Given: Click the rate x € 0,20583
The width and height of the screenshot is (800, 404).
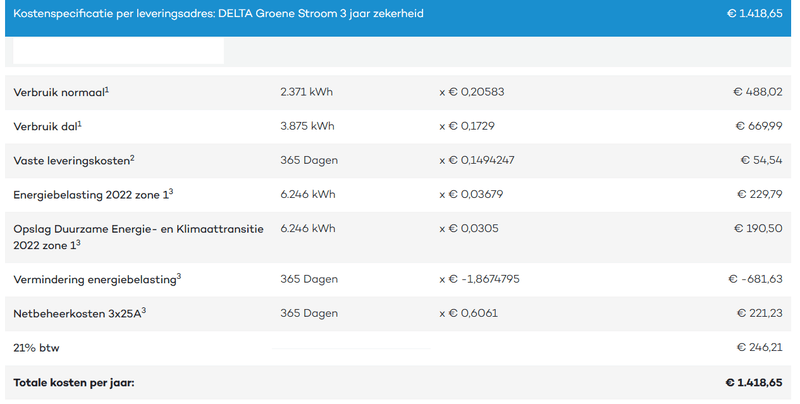Looking at the screenshot, I should [473, 92].
